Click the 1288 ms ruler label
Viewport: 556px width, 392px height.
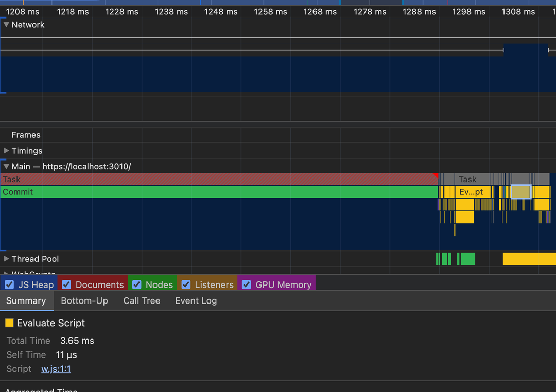[x=419, y=12]
